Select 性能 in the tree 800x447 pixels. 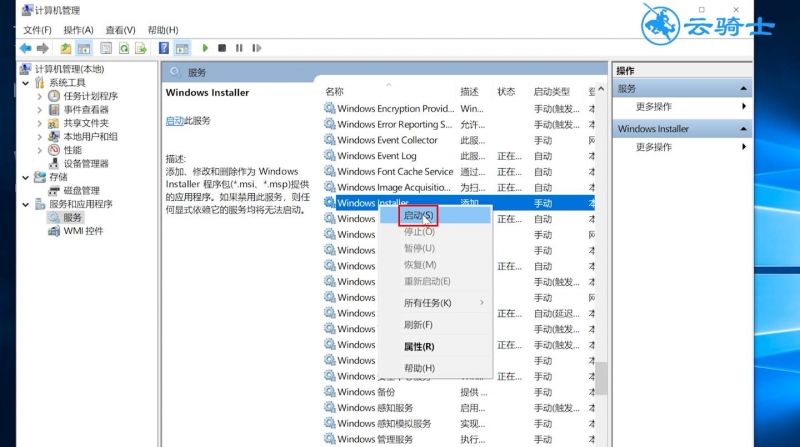tap(72, 150)
